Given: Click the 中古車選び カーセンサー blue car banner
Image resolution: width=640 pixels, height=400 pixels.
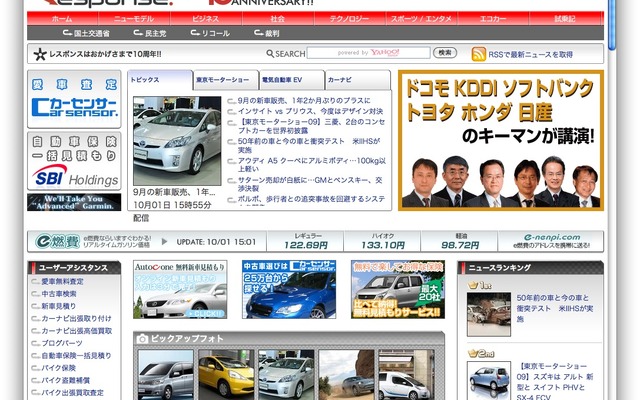Looking at the screenshot, I should (289, 289).
